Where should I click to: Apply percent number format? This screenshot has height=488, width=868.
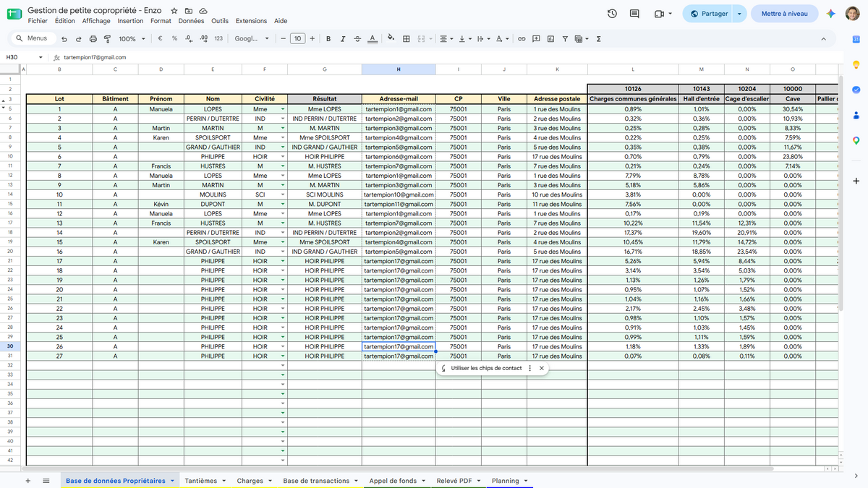coord(174,39)
